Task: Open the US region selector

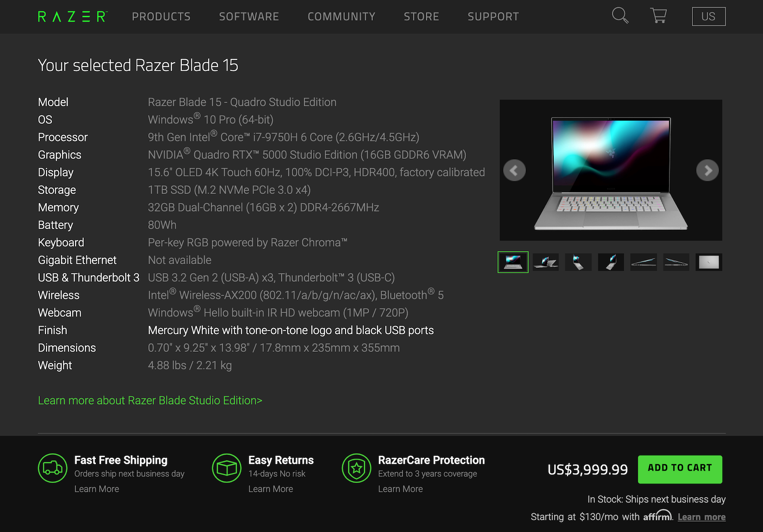Action: [708, 17]
